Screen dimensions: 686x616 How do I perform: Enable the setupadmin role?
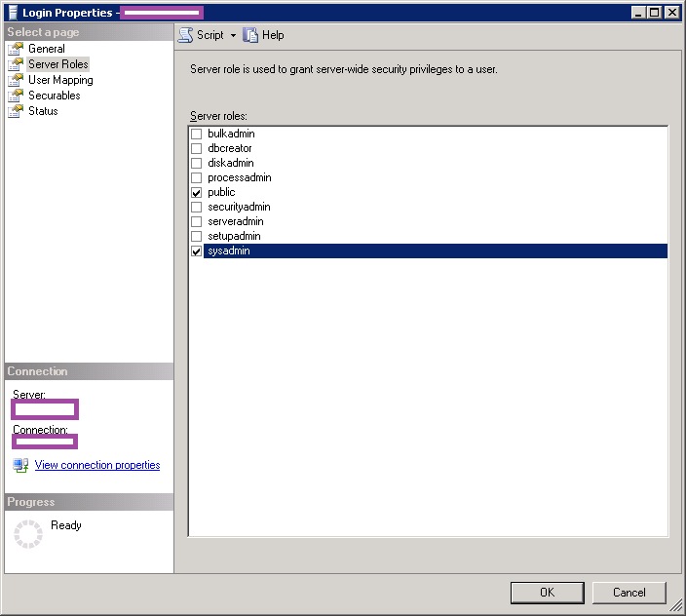pos(197,236)
